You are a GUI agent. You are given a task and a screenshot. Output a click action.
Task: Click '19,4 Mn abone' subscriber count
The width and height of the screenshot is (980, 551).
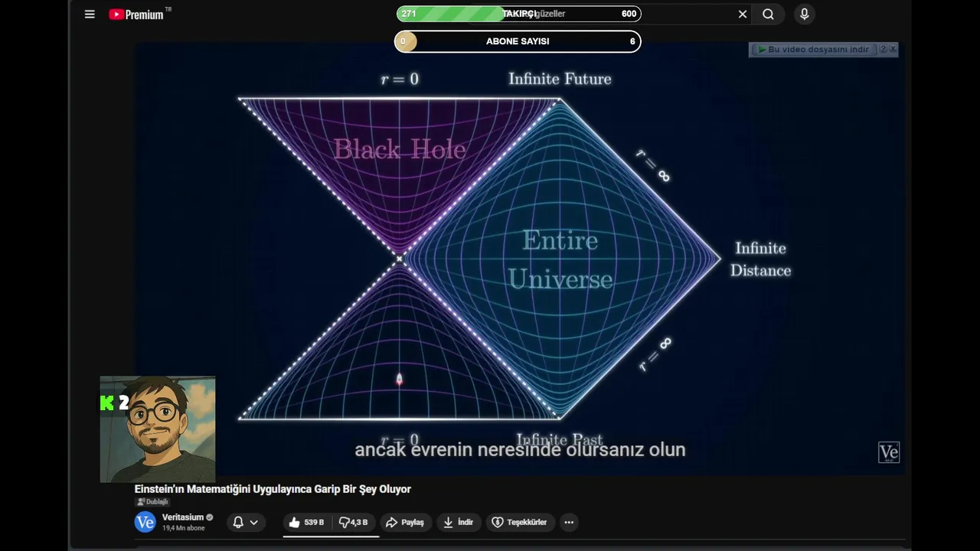pyautogui.click(x=184, y=528)
